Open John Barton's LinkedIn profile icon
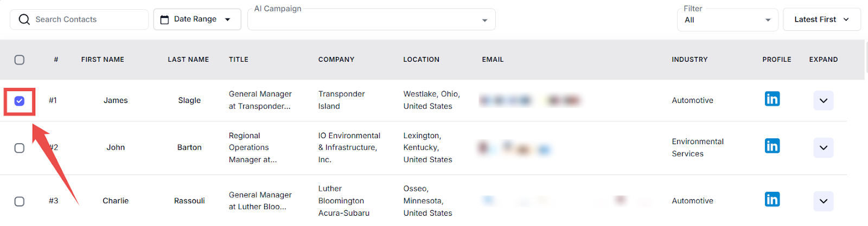 click(772, 146)
